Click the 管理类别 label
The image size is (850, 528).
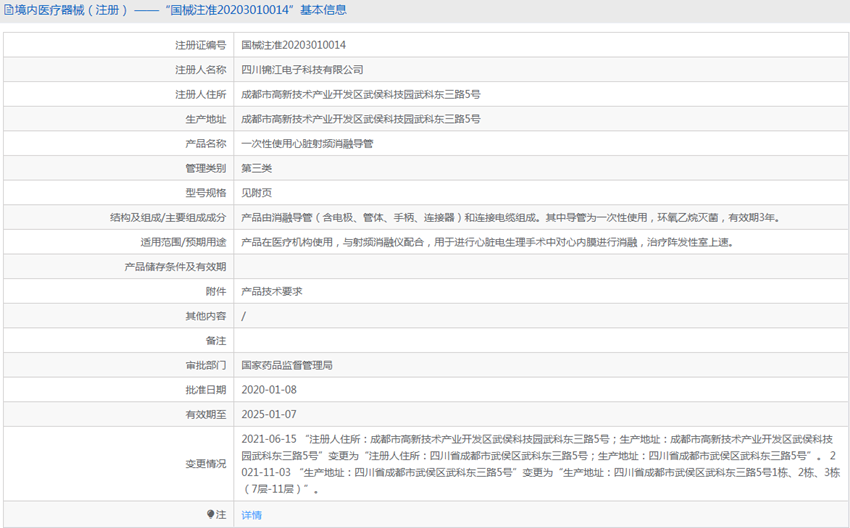click(x=205, y=168)
